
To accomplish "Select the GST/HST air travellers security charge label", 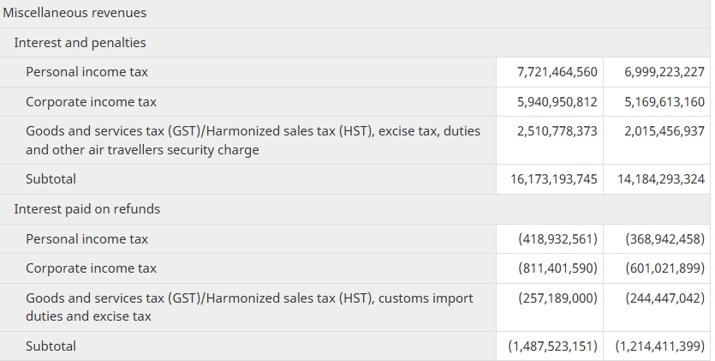I will click(253, 140).
